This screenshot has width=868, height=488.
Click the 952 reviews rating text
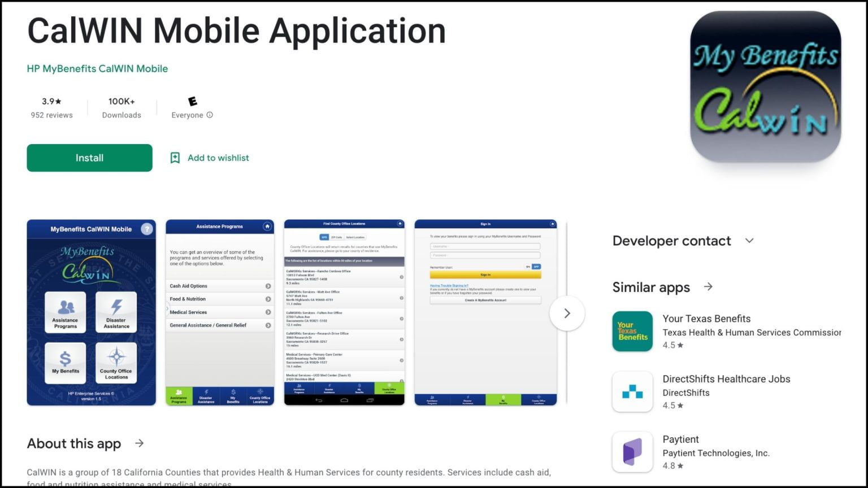point(51,115)
